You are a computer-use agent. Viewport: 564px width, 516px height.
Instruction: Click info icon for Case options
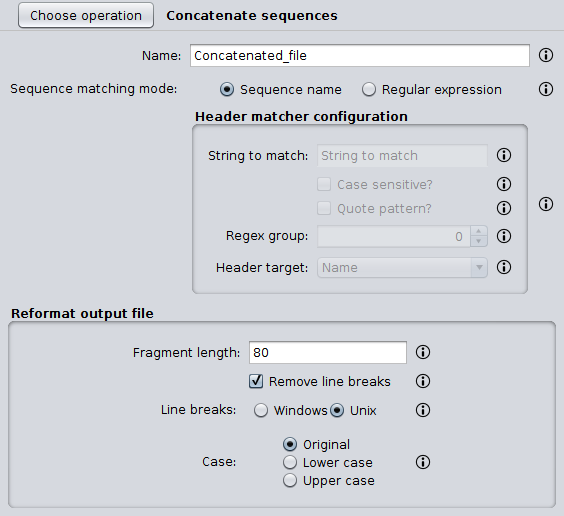423,462
